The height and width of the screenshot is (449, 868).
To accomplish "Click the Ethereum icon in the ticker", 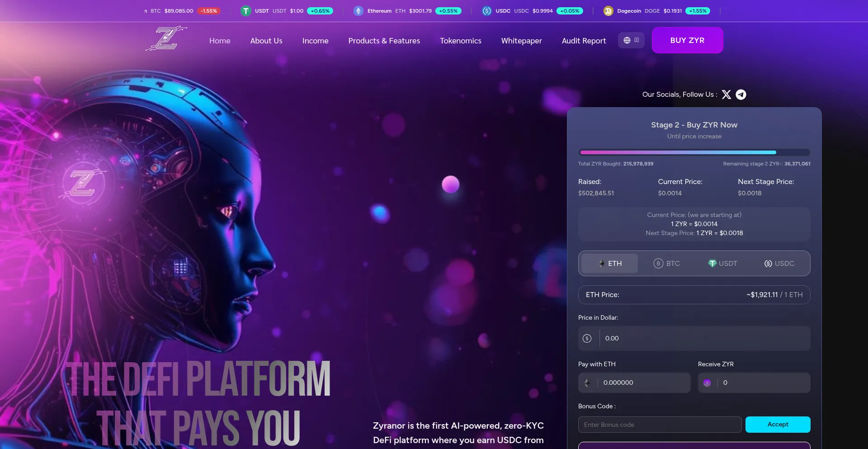I will [x=359, y=11].
